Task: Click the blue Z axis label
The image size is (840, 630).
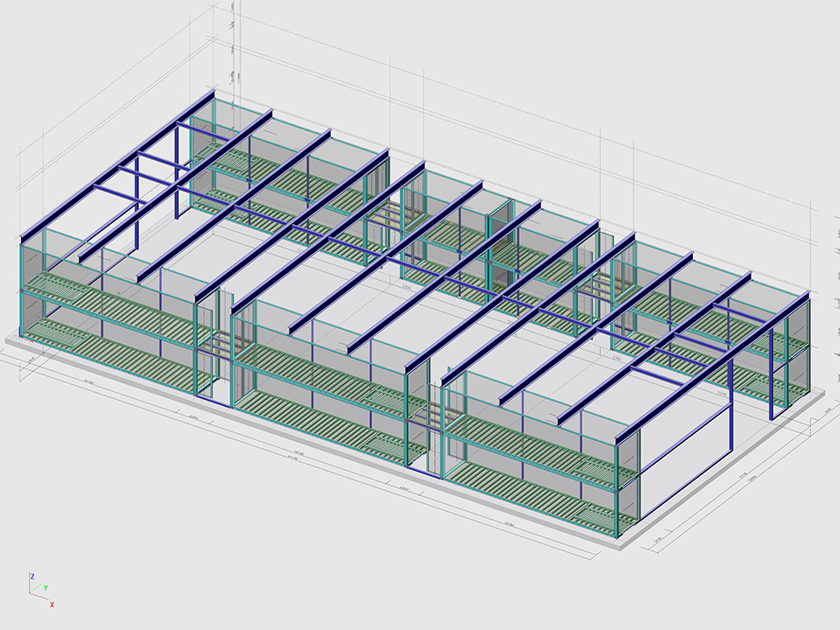Action: pyautogui.click(x=31, y=577)
